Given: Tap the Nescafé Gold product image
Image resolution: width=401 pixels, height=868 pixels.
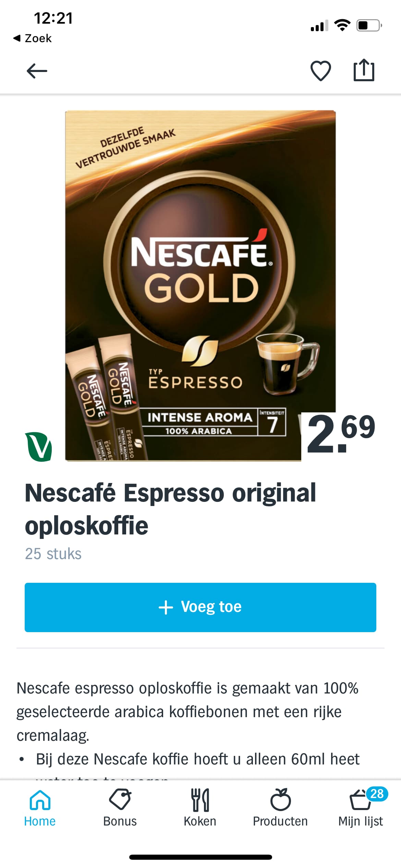Looking at the screenshot, I should click(200, 286).
